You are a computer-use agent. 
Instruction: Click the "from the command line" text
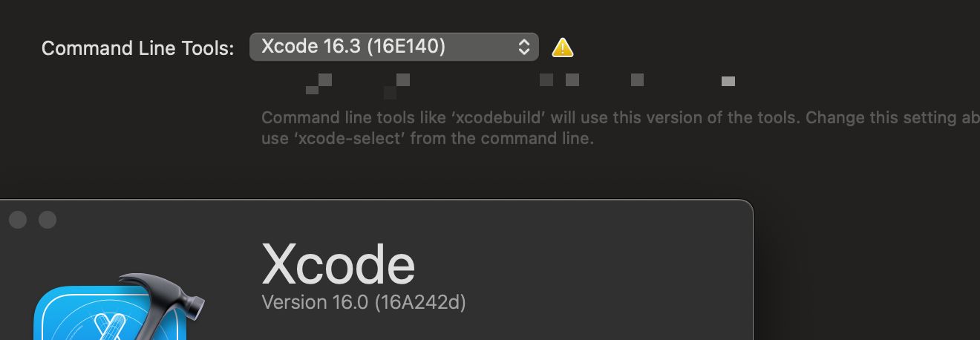(501, 138)
